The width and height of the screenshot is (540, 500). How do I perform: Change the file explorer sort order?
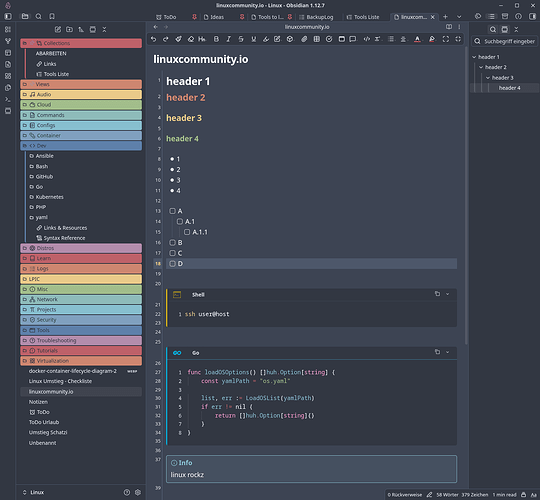click(x=81, y=30)
